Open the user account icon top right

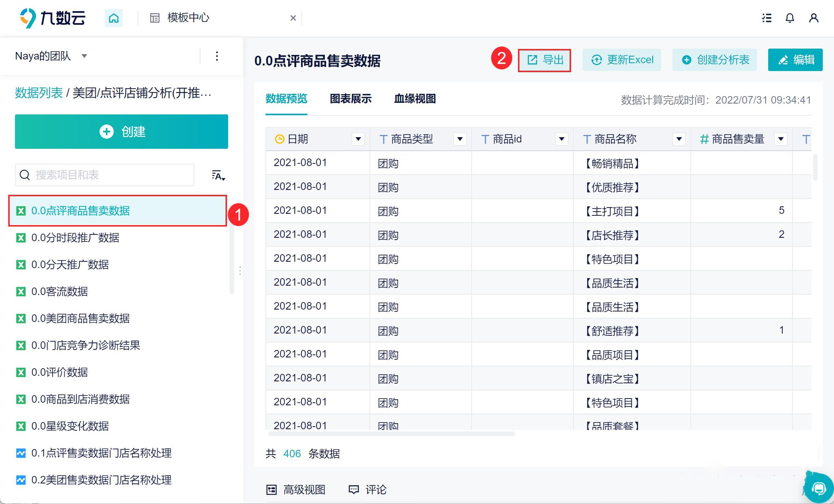click(x=813, y=18)
